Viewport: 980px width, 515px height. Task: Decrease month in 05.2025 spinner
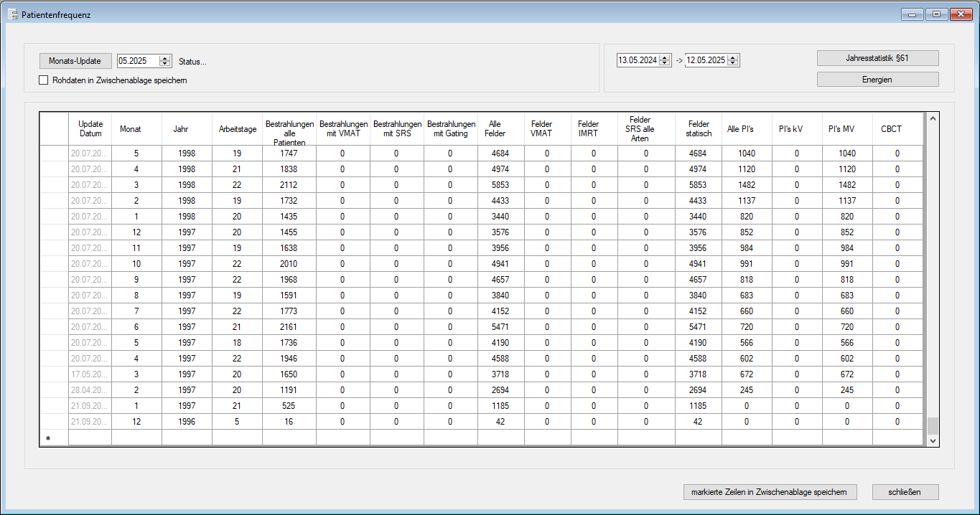point(165,64)
